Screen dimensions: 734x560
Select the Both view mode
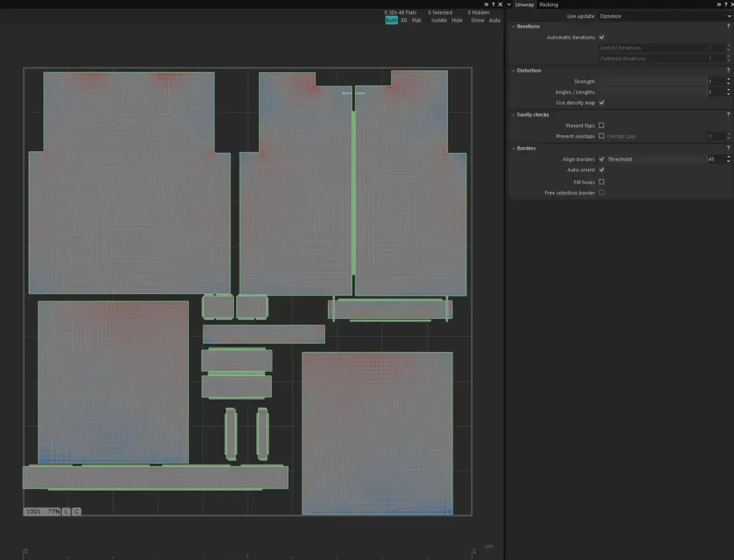(x=392, y=20)
